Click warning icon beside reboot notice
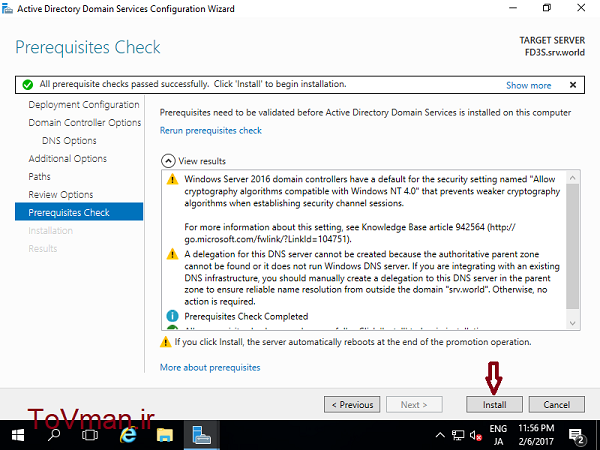This screenshot has width=600, height=450. click(x=165, y=342)
